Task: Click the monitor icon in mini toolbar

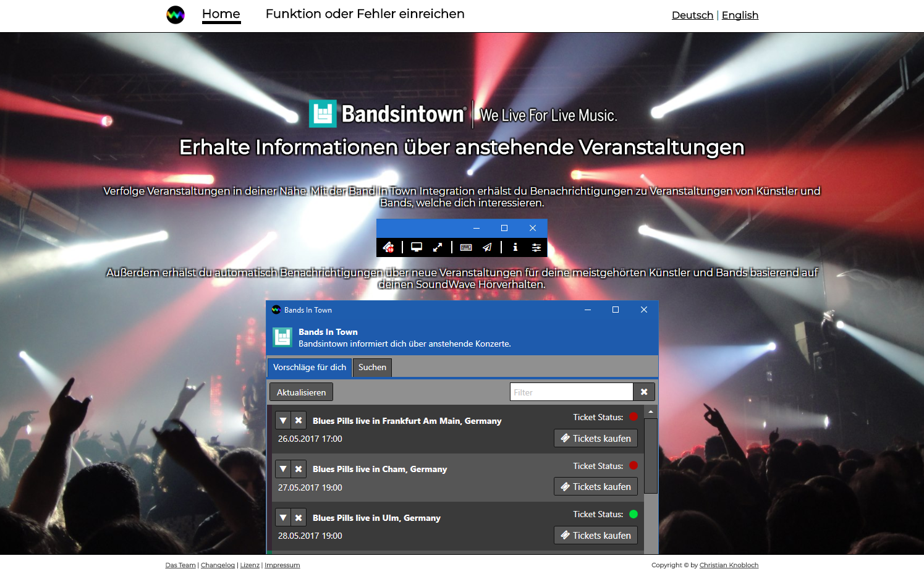Action: click(417, 247)
